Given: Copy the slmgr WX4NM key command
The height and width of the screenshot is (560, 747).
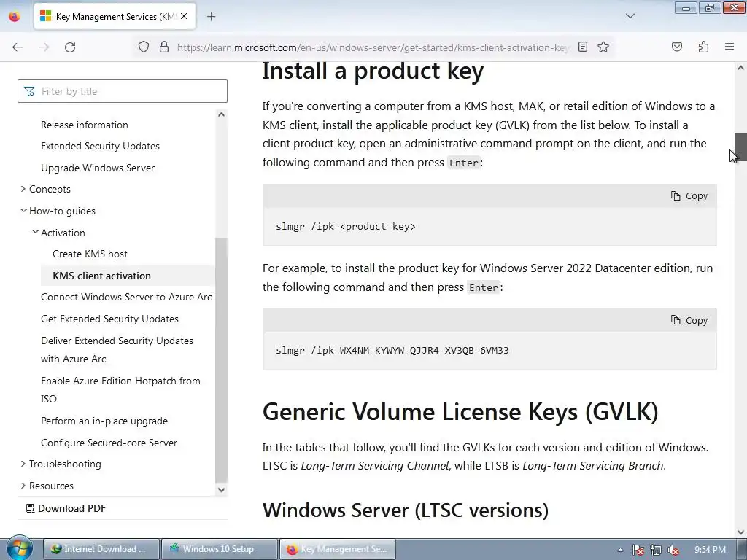Looking at the screenshot, I should [689, 320].
